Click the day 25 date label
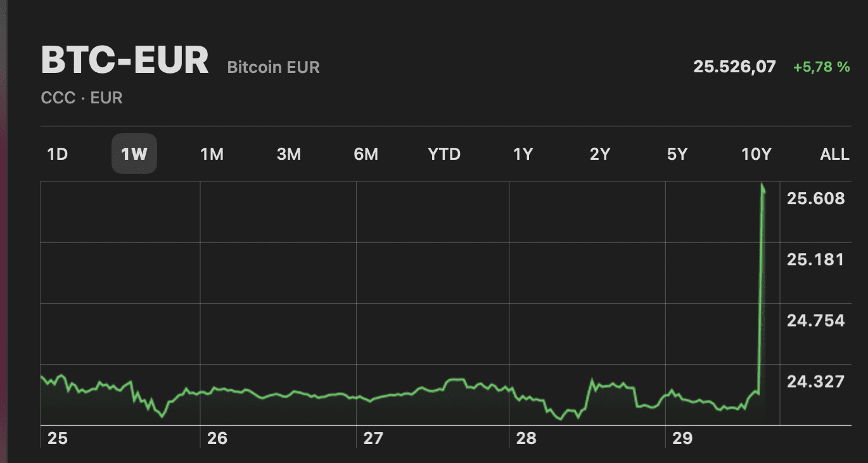Image resolution: width=868 pixels, height=463 pixels. [x=57, y=438]
